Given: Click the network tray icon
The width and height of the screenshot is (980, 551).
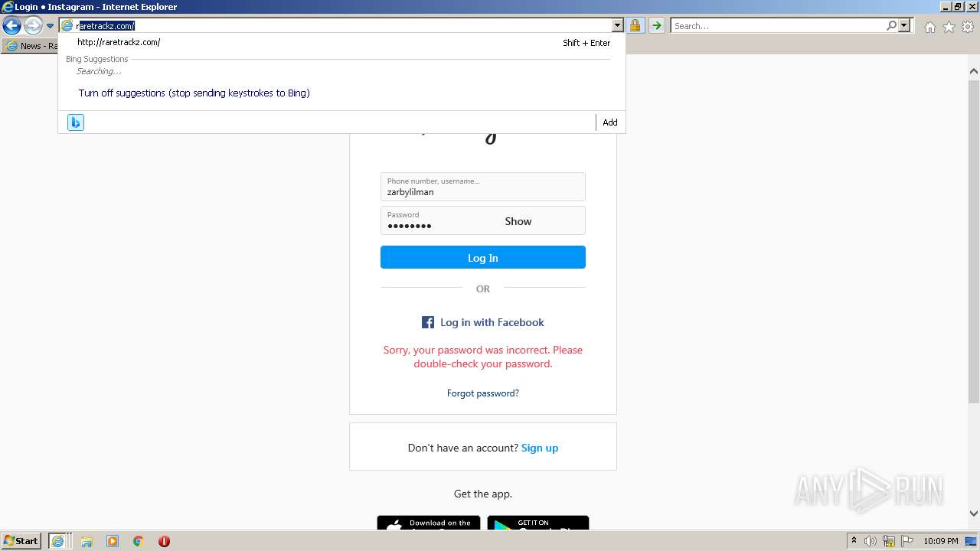Looking at the screenshot, I should pyautogui.click(x=889, y=541).
